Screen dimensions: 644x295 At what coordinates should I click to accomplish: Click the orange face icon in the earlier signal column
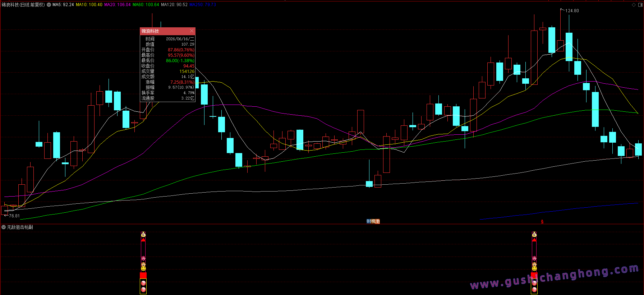point(143,264)
